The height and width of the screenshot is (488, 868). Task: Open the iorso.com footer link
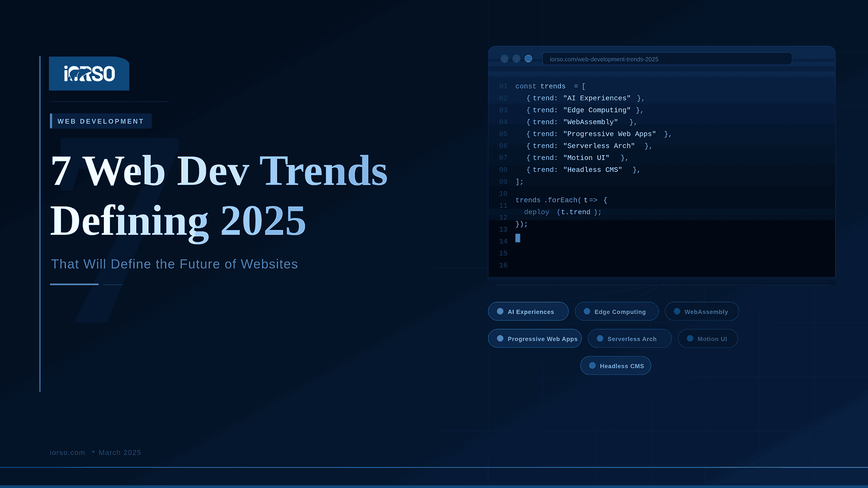click(67, 452)
